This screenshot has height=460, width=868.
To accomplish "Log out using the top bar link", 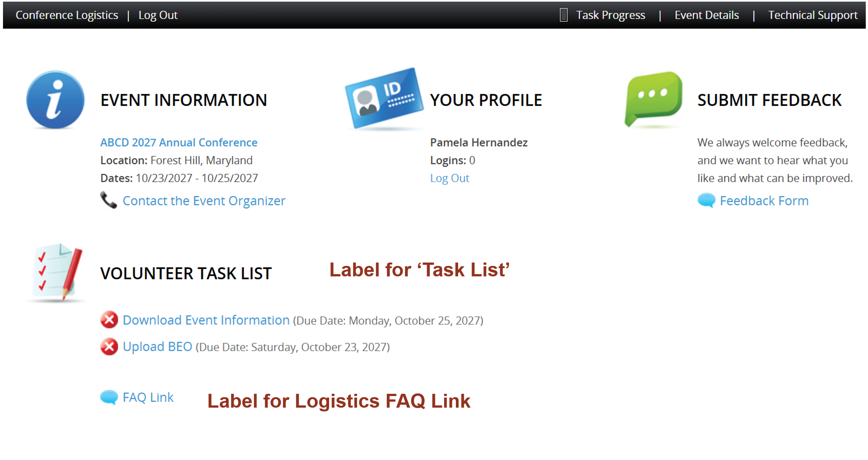I will click(x=158, y=15).
